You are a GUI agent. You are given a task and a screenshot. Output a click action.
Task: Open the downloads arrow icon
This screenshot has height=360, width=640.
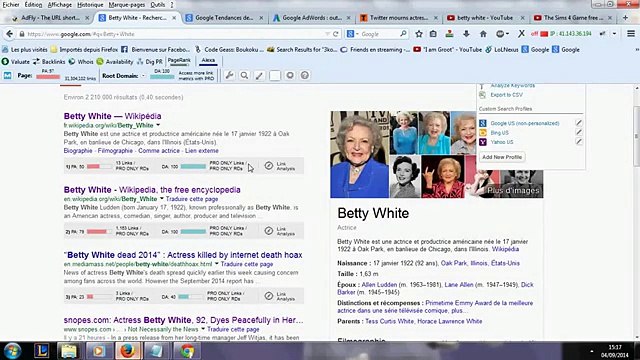click(466, 34)
